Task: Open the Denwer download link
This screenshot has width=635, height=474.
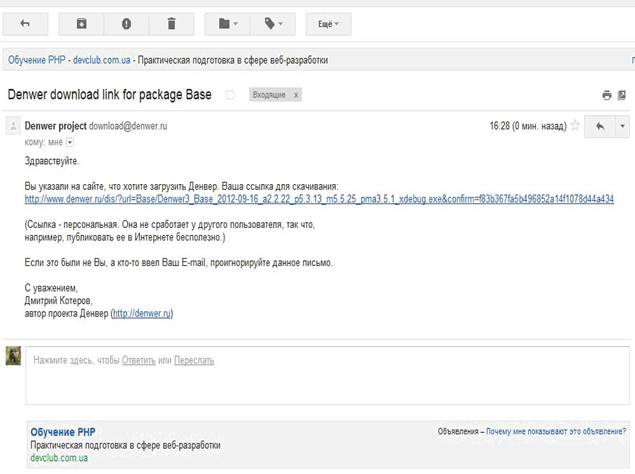Action: pos(319,199)
